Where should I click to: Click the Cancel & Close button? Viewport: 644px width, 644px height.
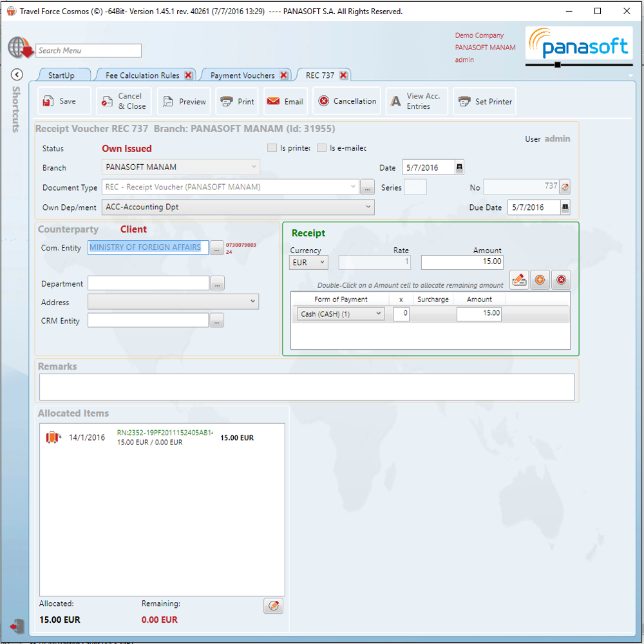[124, 101]
